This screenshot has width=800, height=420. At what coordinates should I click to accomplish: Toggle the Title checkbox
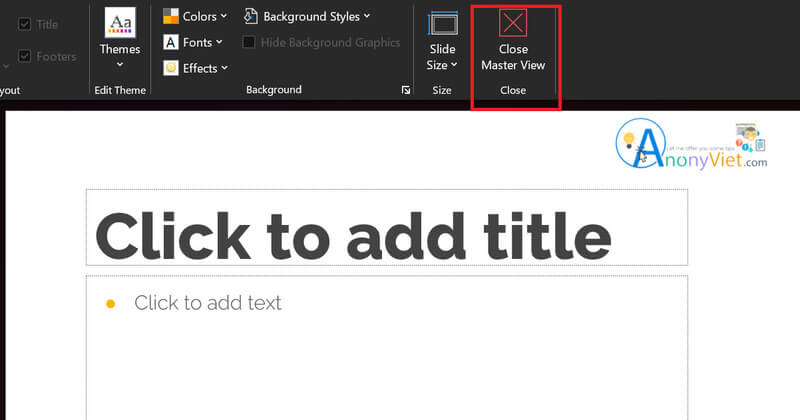point(24,24)
